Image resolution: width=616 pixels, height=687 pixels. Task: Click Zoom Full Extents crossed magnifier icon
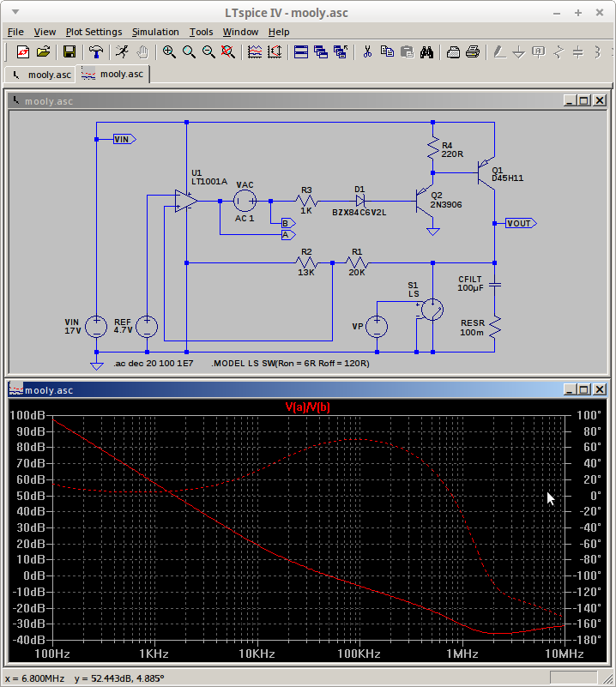click(228, 52)
